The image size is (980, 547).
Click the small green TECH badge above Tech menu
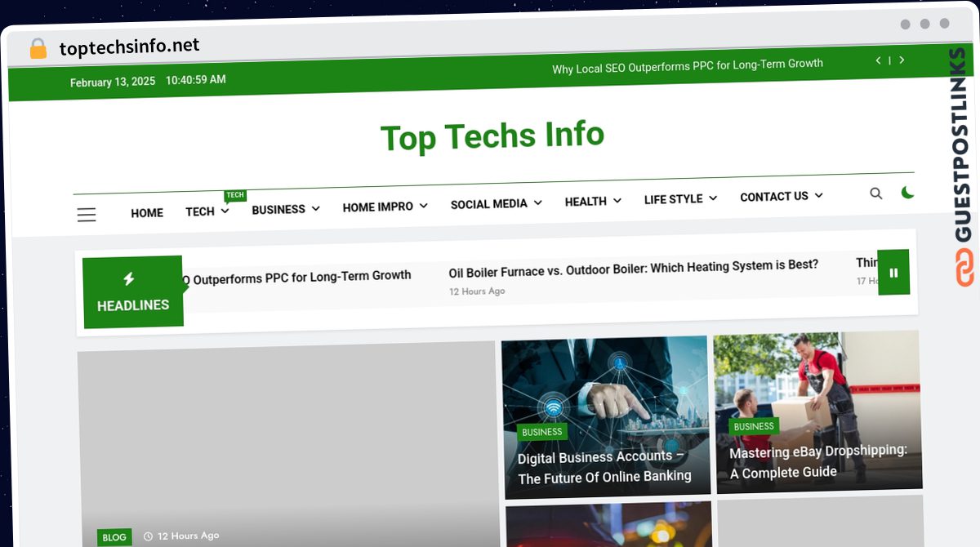point(235,195)
